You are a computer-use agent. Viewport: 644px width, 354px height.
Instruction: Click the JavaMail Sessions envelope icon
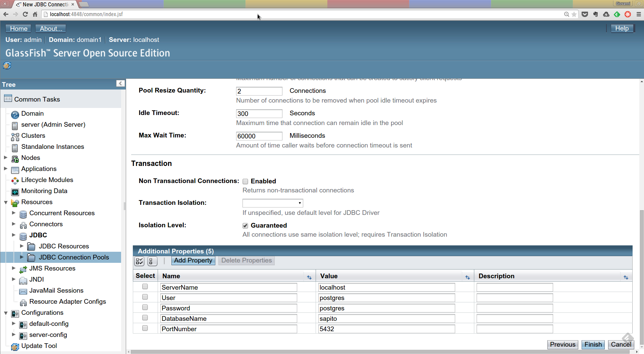(23, 291)
